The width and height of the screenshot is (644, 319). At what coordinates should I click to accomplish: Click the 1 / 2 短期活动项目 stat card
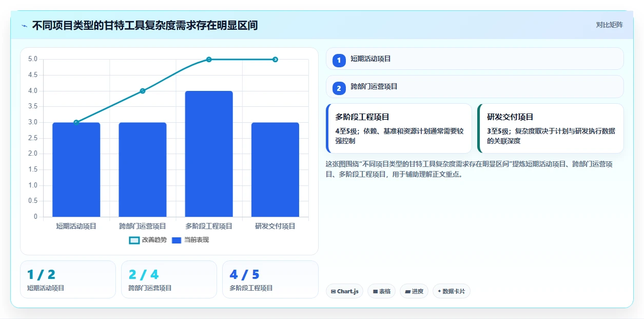(68, 279)
